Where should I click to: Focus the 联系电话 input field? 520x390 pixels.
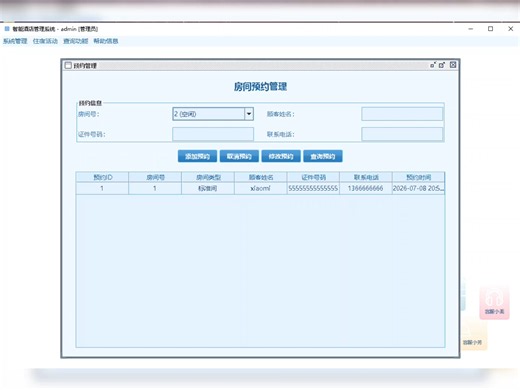pos(402,134)
